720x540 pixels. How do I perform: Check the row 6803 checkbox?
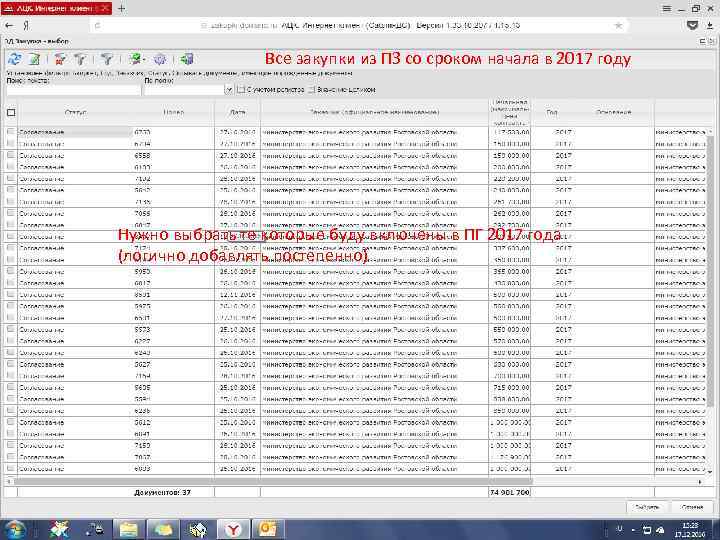[11, 468]
